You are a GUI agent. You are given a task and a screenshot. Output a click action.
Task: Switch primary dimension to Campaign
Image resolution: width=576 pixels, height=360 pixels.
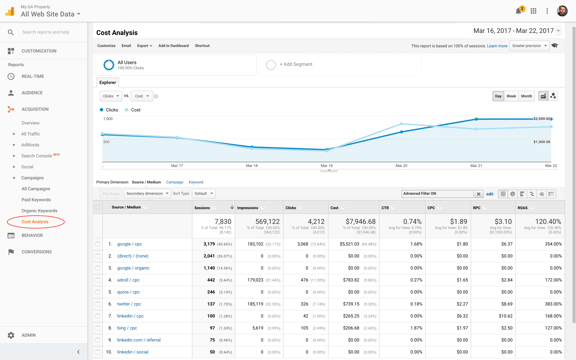[x=174, y=182]
